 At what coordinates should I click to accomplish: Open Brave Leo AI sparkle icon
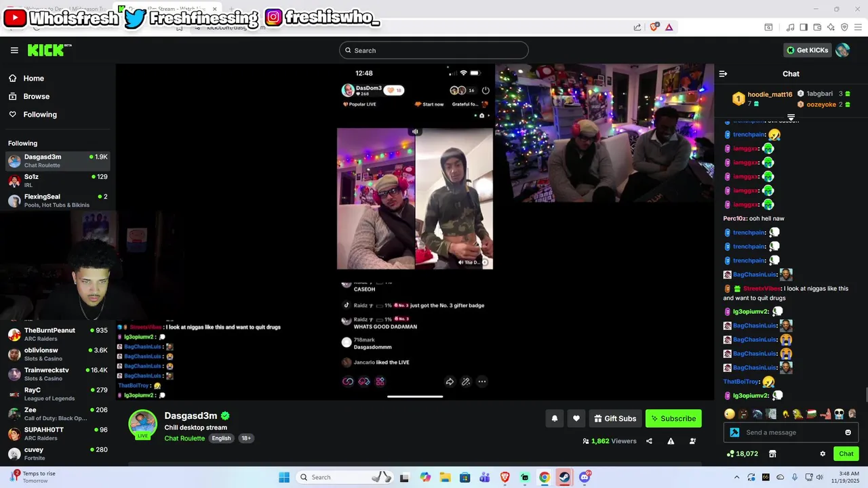click(831, 27)
